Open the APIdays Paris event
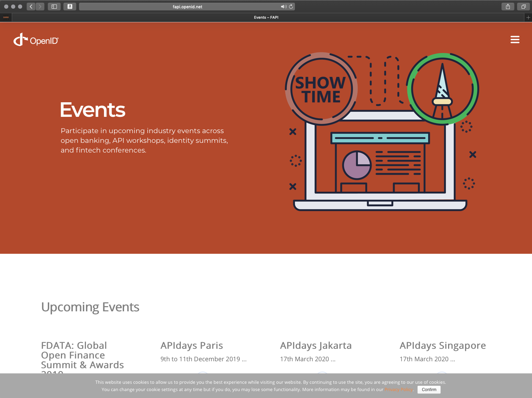 [x=192, y=346]
